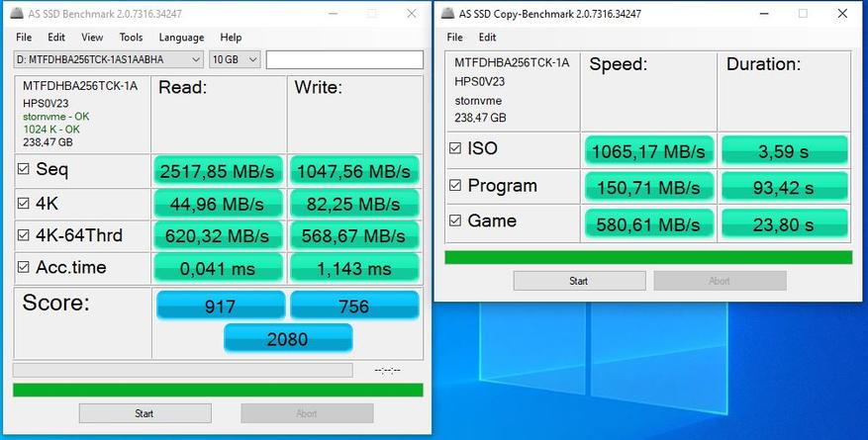Click the green progress bar in Copy-Benchmark

(x=647, y=257)
